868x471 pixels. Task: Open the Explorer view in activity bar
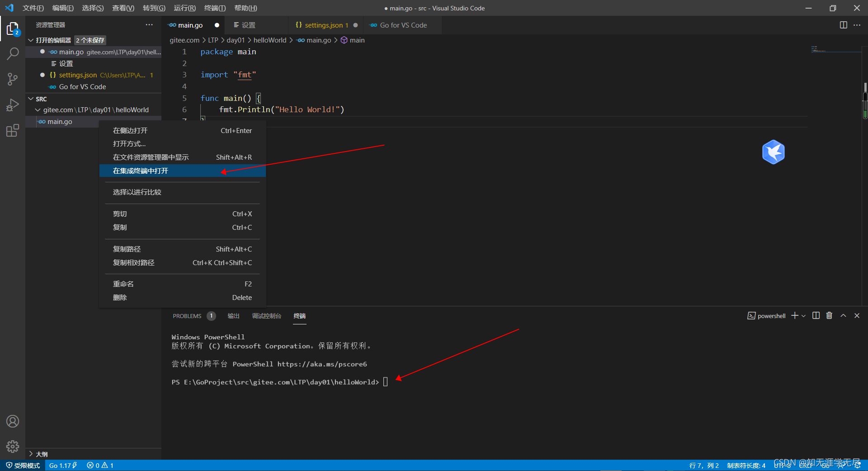13,29
